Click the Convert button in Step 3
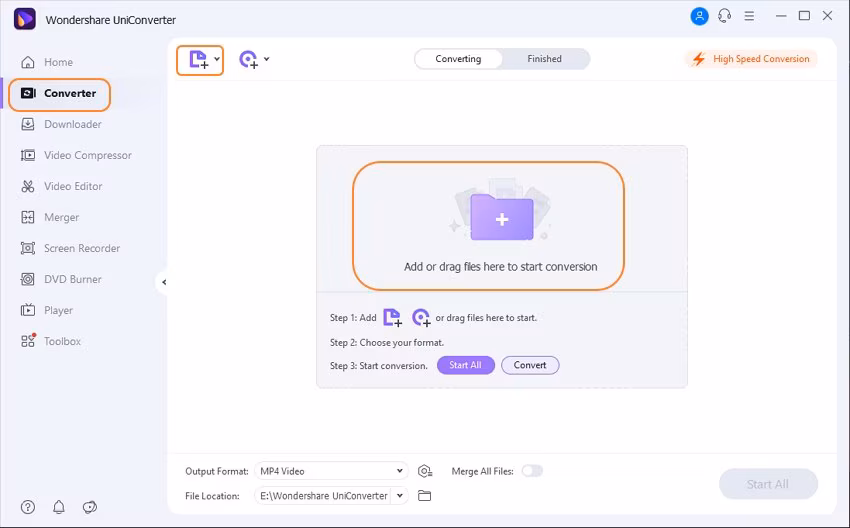 (x=530, y=365)
